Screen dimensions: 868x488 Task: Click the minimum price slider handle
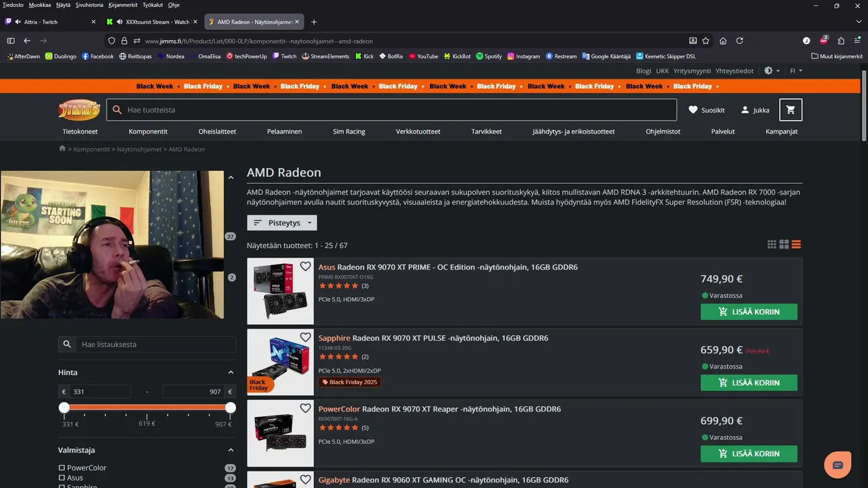click(64, 407)
